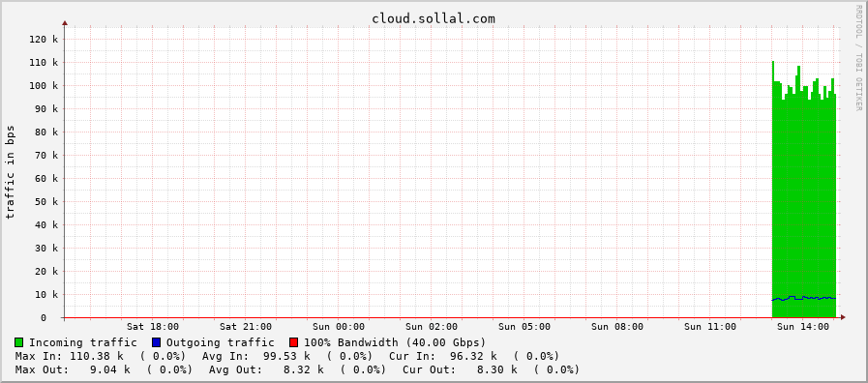Click the blue outgoing traffic line

(x=804, y=298)
